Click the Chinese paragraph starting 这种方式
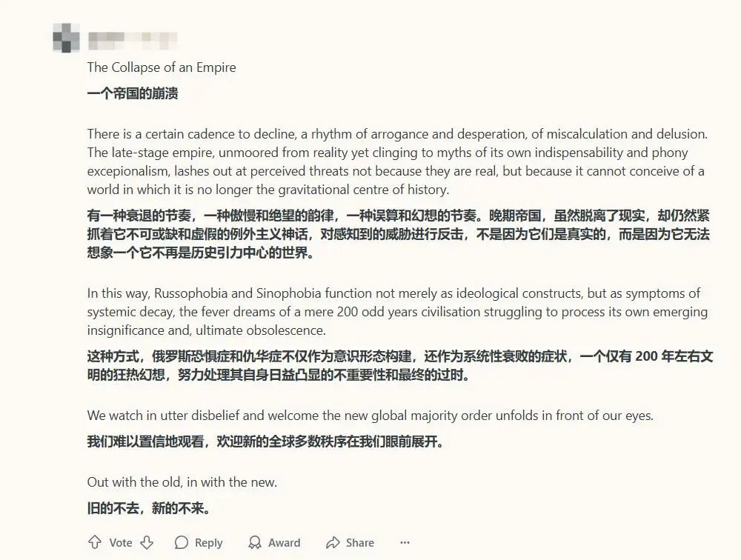741x560 pixels. 400,366
